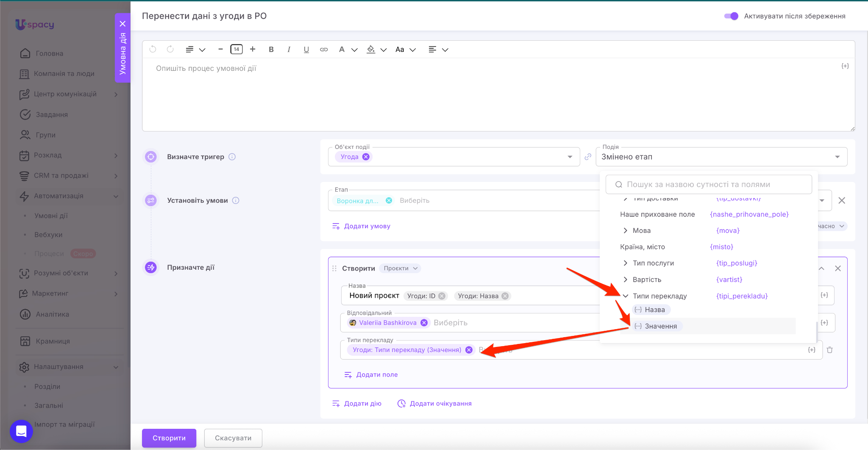The width and height of the screenshot is (868, 450).
Task: Open the chat support bubble icon
Action: tap(21, 431)
